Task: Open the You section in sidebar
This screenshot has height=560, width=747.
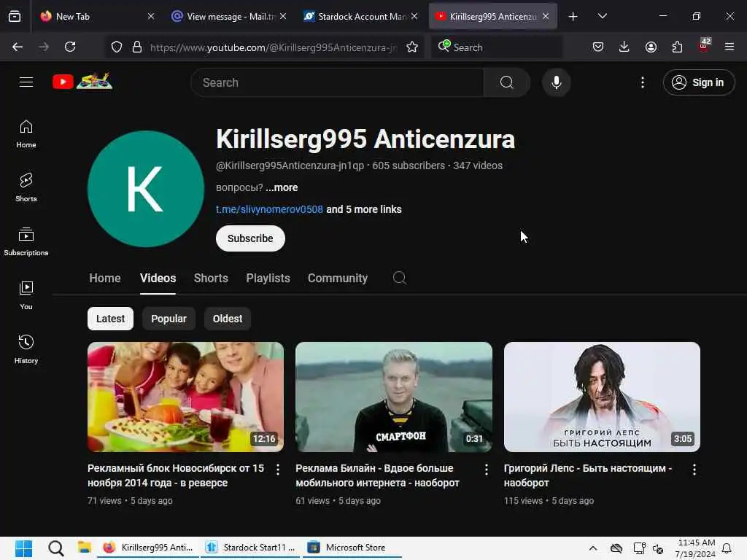Action: [x=26, y=296]
